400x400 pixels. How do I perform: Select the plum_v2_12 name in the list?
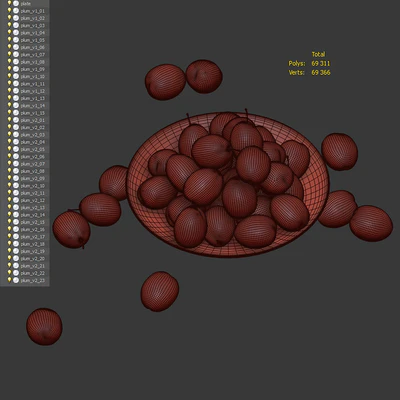point(32,200)
